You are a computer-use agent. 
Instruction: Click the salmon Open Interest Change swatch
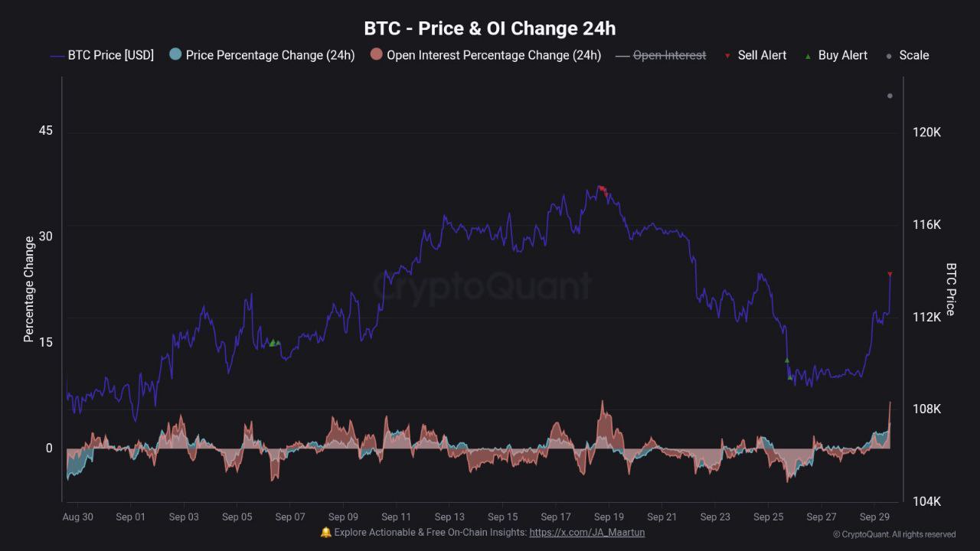(376, 55)
